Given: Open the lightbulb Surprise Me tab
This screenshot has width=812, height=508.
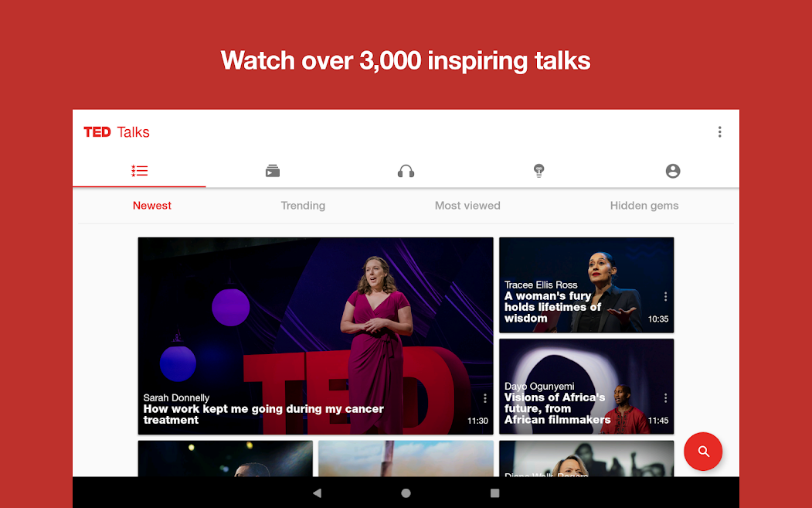Looking at the screenshot, I should pyautogui.click(x=539, y=171).
